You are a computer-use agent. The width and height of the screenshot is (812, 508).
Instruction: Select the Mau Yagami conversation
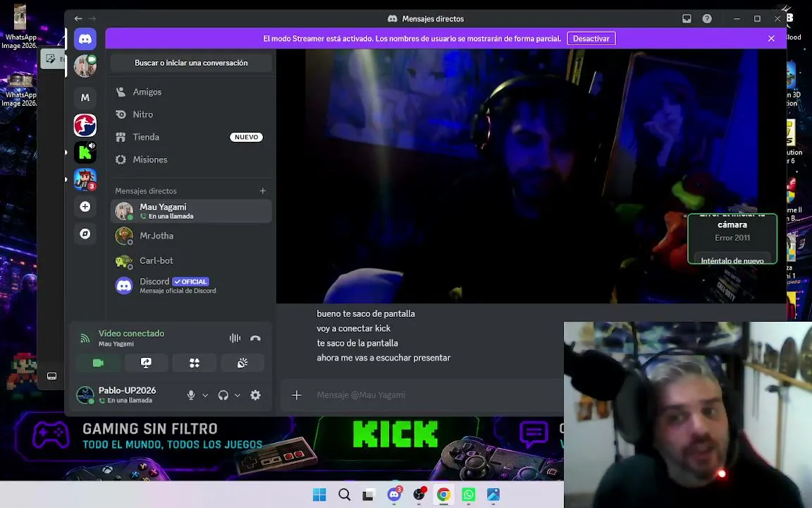(x=191, y=211)
